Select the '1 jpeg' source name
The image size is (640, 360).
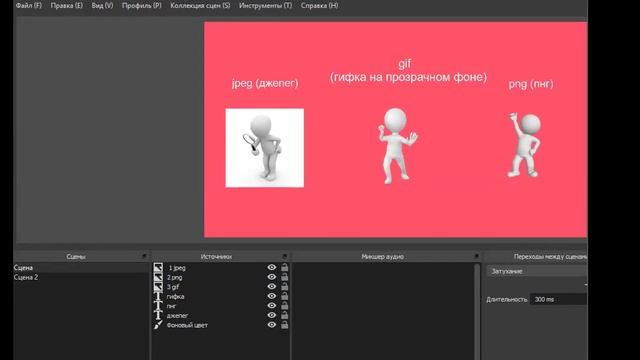[177, 268]
